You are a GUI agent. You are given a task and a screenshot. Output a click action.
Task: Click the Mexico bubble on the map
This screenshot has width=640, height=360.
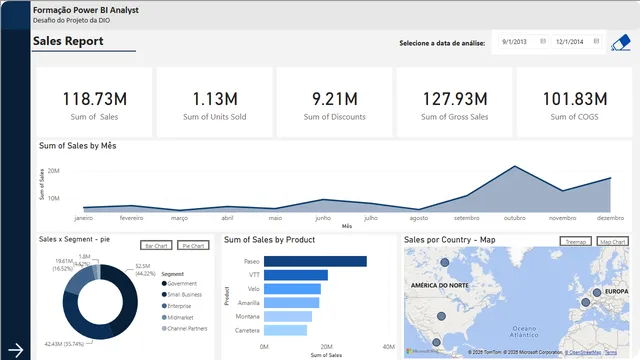coord(436,342)
